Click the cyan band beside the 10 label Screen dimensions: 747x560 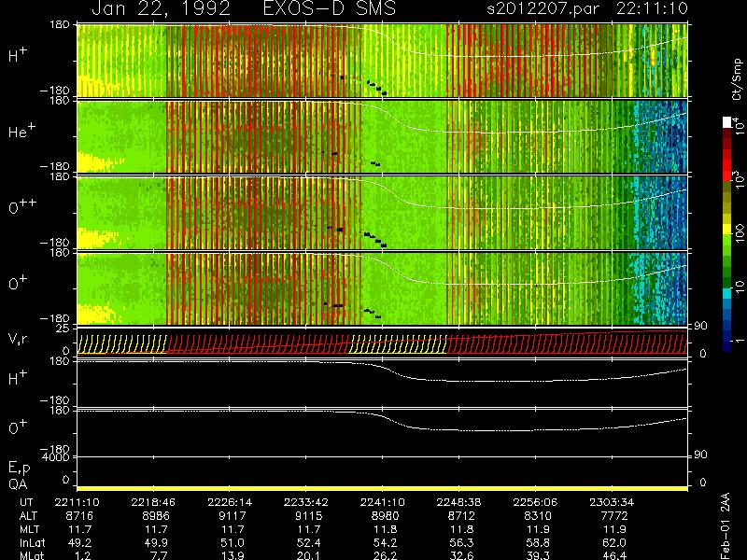point(727,294)
